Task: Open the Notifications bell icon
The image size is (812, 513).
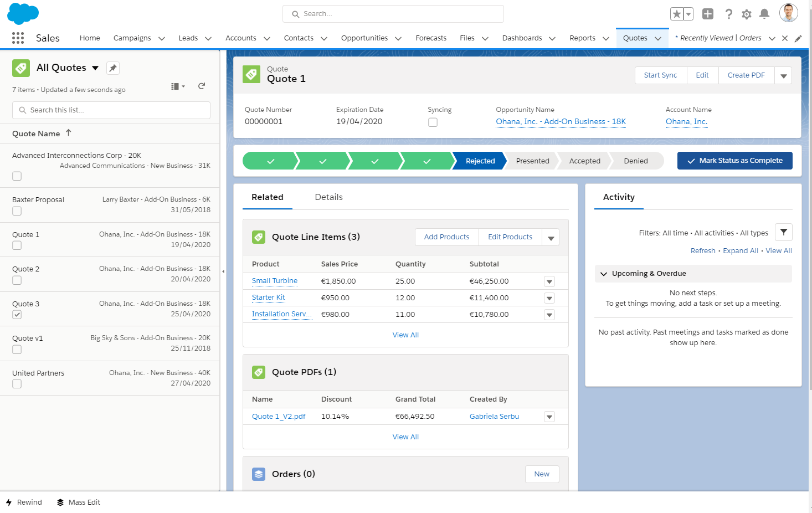Action: tap(764, 14)
